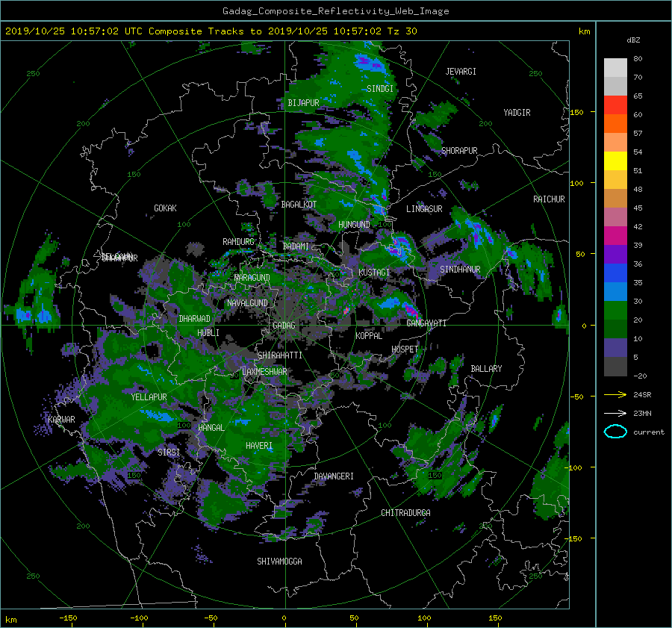Click the DAVANGERI city label
Image resolution: width=672 pixels, height=628 pixels.
[x=334, y=476]
